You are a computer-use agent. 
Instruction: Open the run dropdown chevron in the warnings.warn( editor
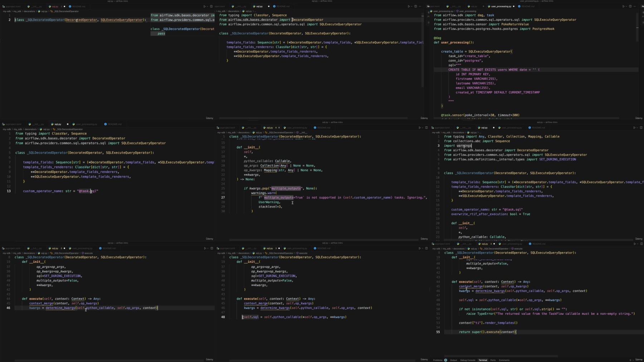[423, 127]
